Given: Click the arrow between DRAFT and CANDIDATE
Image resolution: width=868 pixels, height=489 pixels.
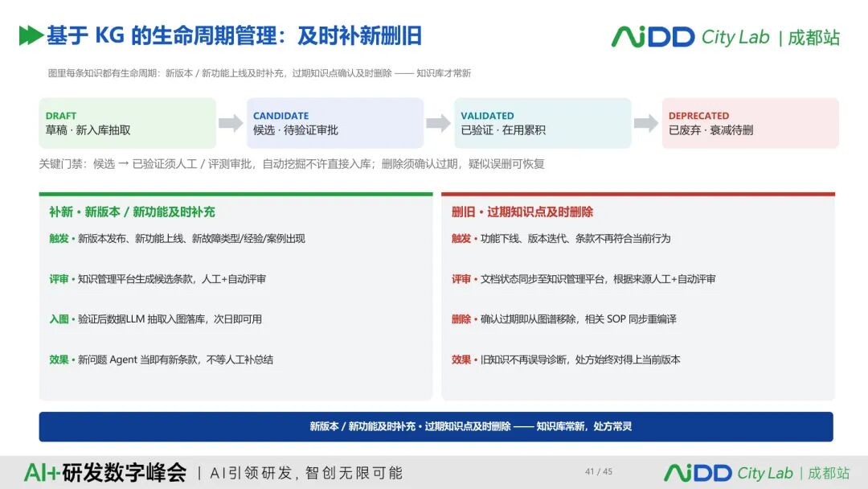Looking at the screenshot, I should tap(231, 123).
